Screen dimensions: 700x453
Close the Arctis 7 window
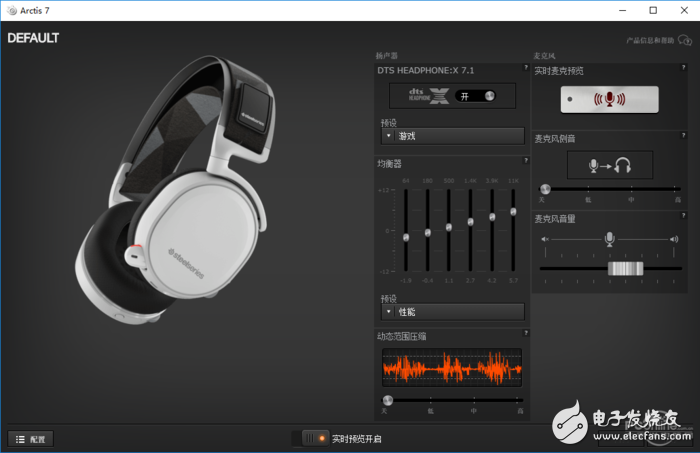[x=684, y=10]
